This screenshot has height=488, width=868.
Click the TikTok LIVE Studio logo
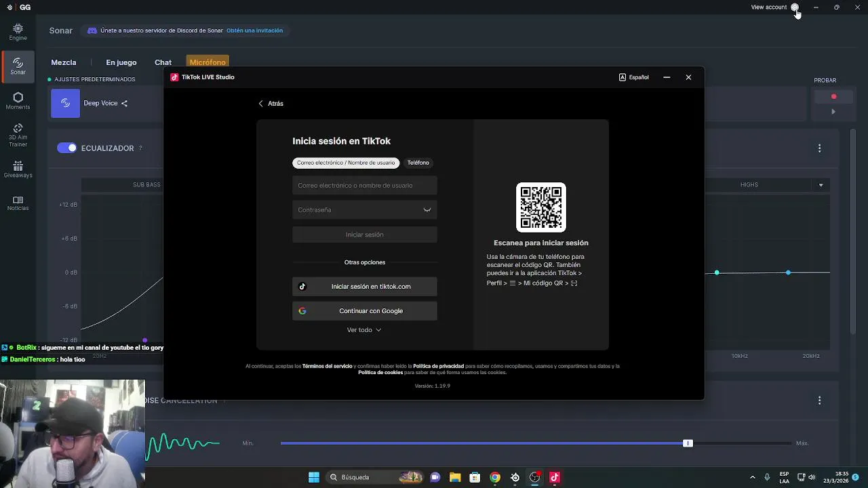(174, 77)
